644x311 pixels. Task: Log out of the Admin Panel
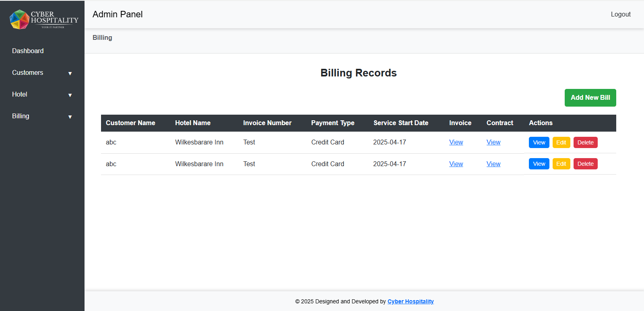click(620, 14)
